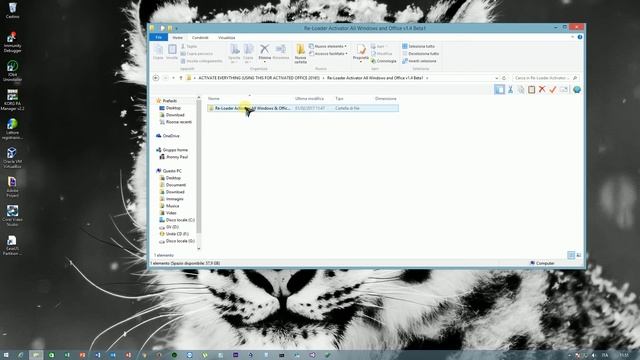Click Inverti selezione in the ribbon
This screenshot has height=360, width=640.
pos(419,61)
